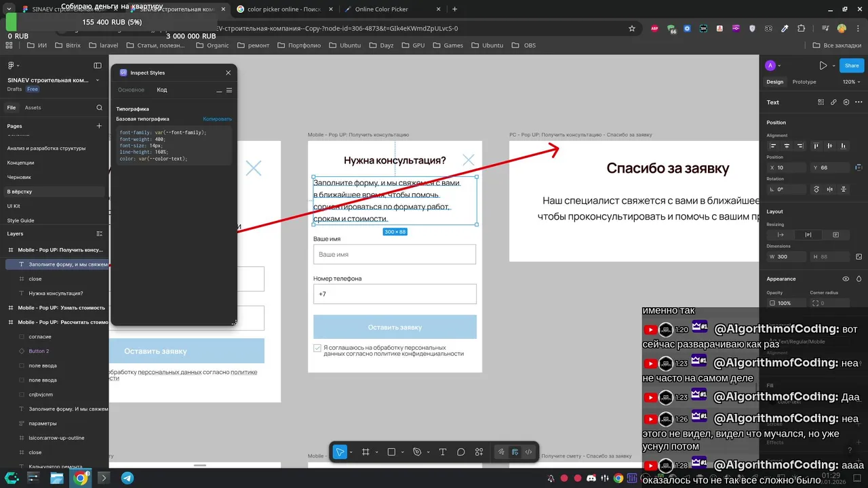Screen dimensions: 868x488
Task: Select the Pen tool
Action: tap(417, 452)
